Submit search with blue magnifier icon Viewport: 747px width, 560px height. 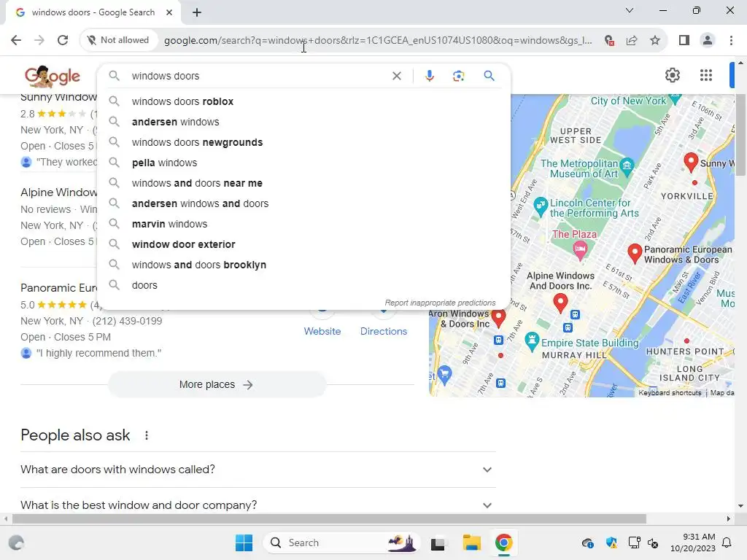[x=489, y=76]
